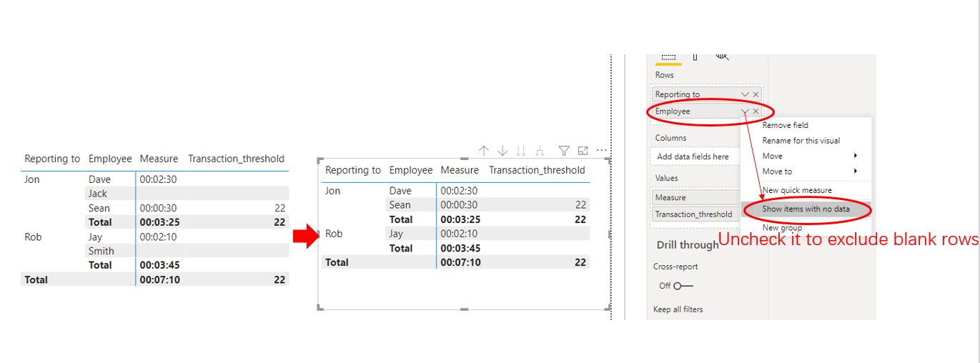Open the visual's more options ellipsis
Image resolution: width=980 pixels, height=363 pixels.
pyautogui.click(x=602, y=151)
